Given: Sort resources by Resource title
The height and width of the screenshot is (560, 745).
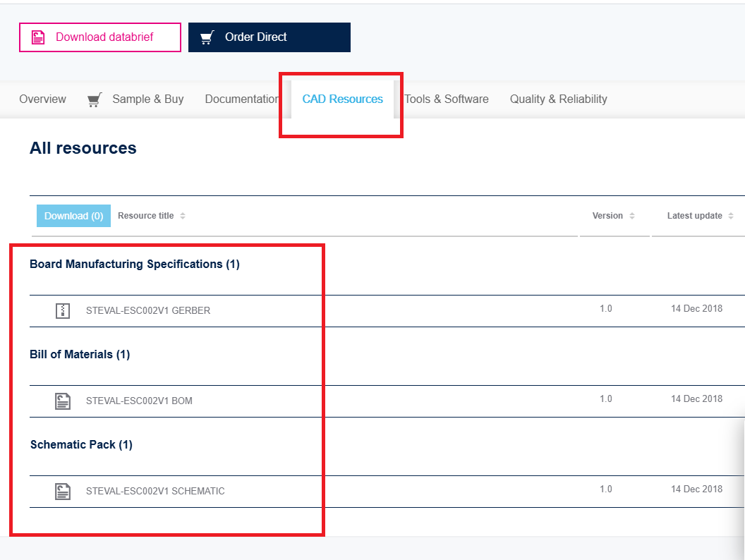Looking at the screenshot, I should (x=151, y=215).
